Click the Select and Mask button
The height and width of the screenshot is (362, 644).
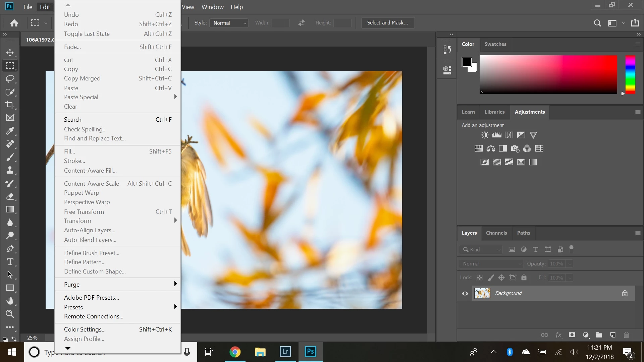[x=387, y=23]
